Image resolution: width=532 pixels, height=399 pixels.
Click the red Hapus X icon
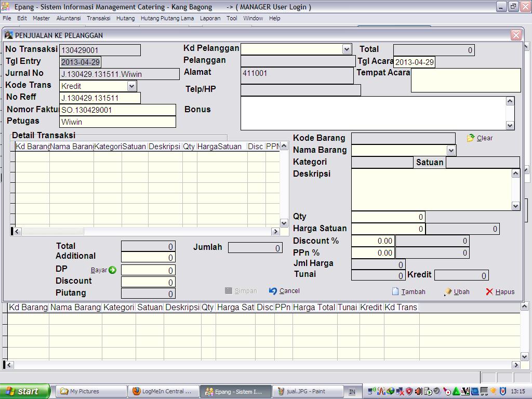point(489,292)
